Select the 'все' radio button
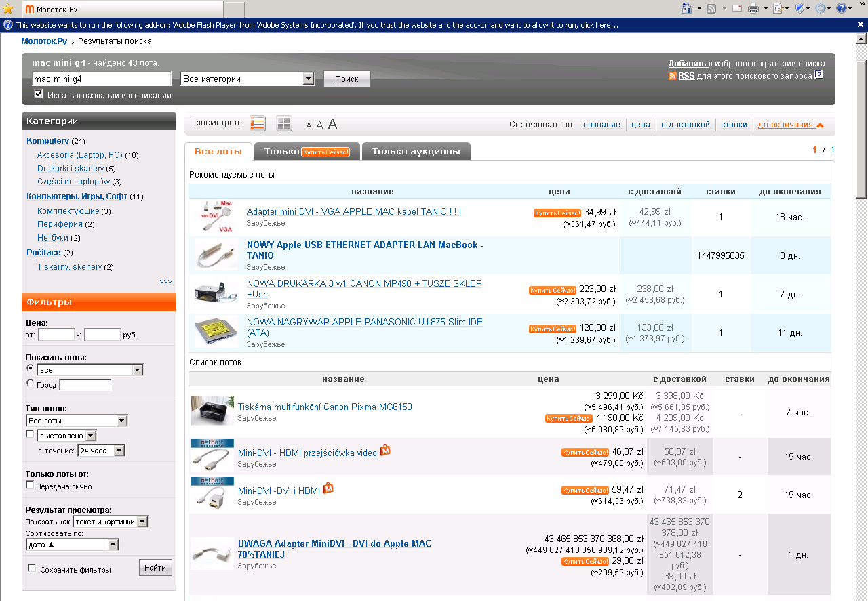 click(30, 367)
